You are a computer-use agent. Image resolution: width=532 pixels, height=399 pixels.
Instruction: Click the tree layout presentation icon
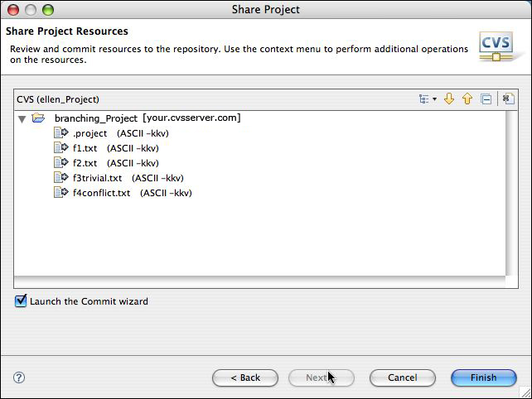423,99
